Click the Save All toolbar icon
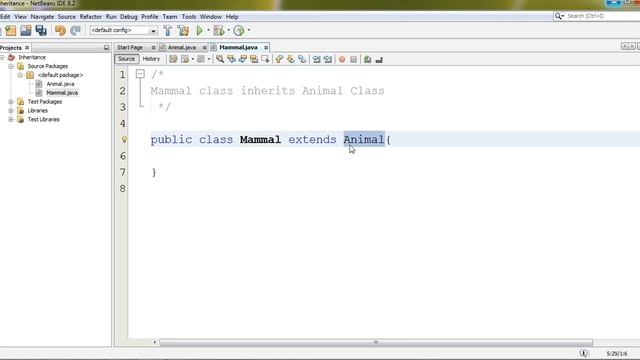Viewport: 640px width, 360px height. pyautogui.click(x=41, y=31)
